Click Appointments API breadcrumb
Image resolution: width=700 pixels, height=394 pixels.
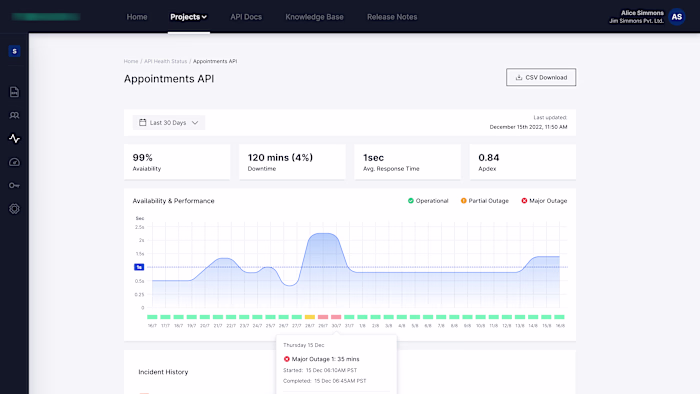[x=215, y=61]
